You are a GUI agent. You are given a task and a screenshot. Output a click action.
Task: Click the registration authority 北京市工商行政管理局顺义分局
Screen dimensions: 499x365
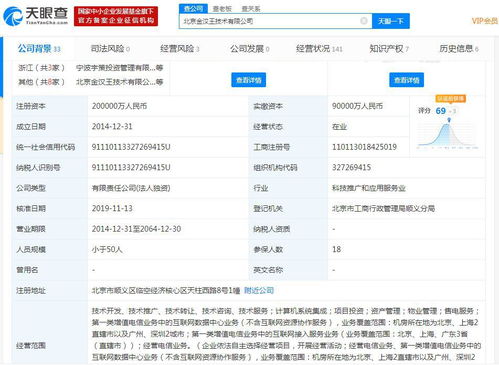click(383, 208)
